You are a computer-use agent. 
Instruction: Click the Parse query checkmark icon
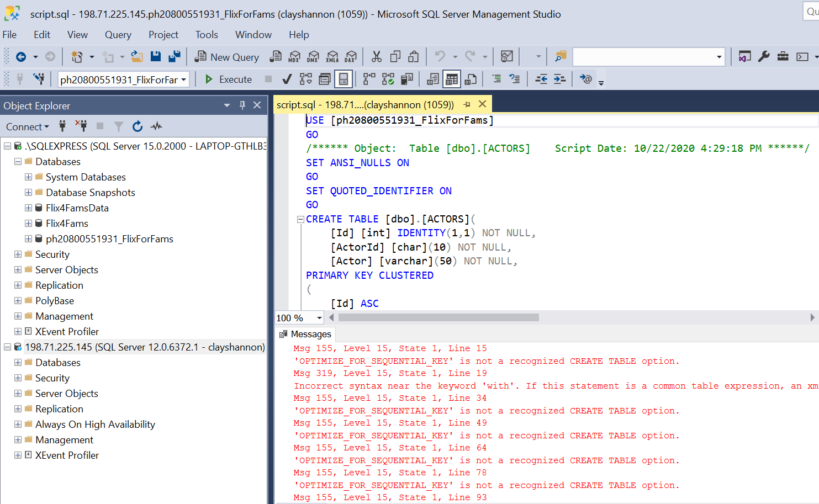coord(286,79)
